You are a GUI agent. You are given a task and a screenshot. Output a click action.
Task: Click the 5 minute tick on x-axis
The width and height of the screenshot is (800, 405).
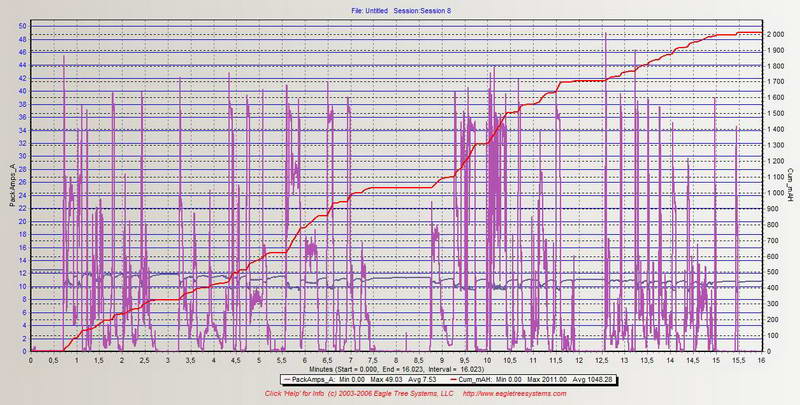coord(260,359)
